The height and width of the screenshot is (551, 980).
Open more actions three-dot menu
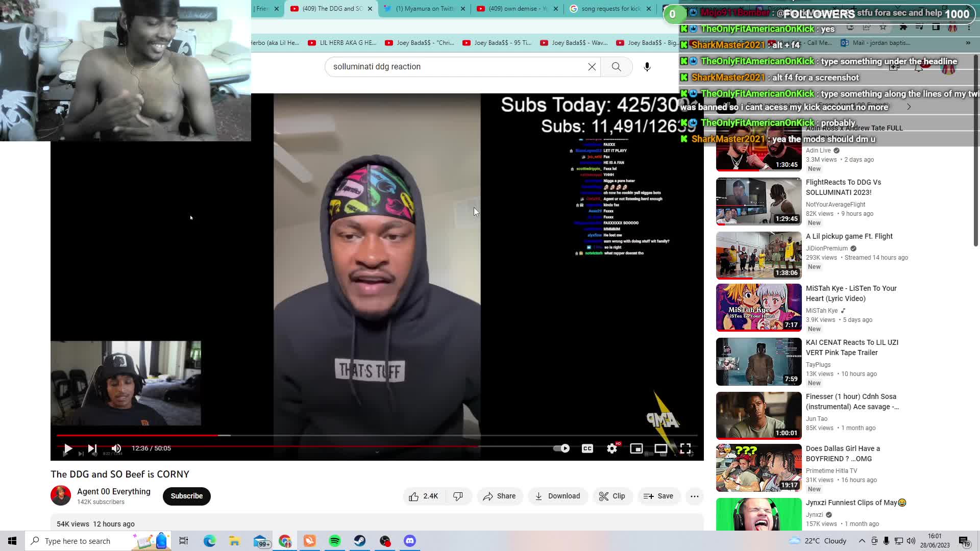point(695,496)
